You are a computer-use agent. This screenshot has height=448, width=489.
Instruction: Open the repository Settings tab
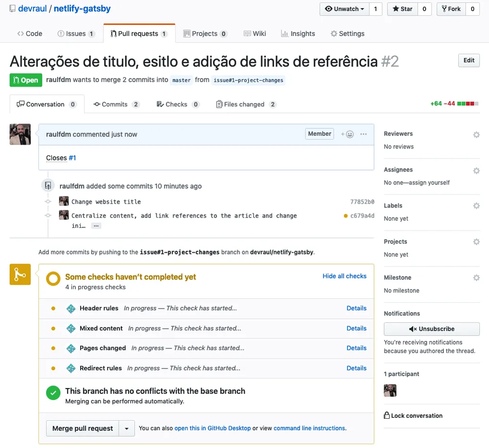tap(347, 34)
